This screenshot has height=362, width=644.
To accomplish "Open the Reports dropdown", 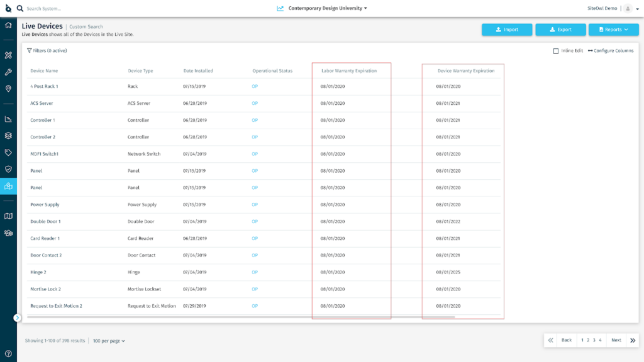I will tap(613, 29).
